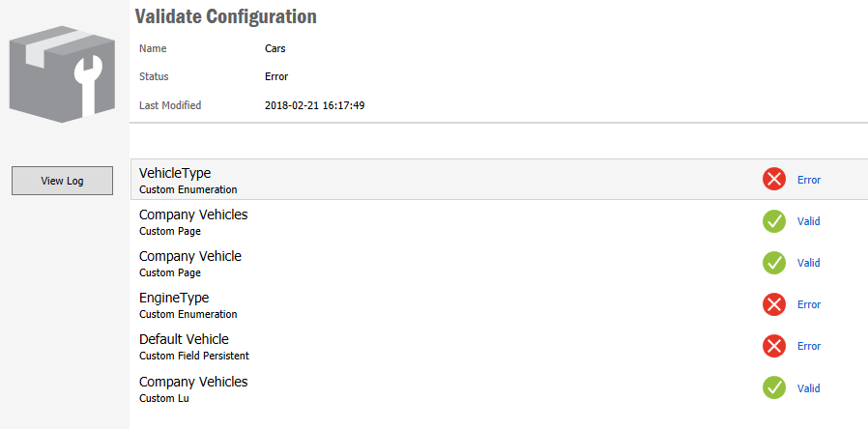Click green valid checkmark for Company Vehicles page

click(774, 221)
